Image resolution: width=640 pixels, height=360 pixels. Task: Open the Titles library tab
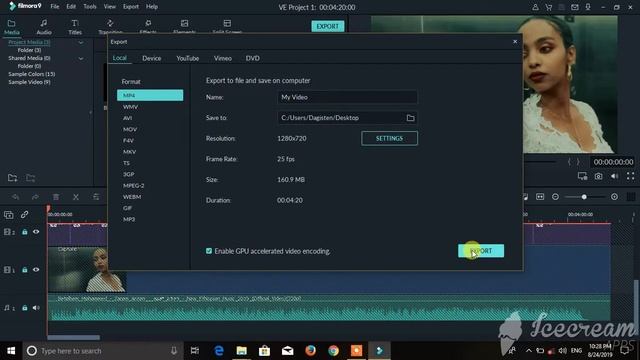[x=75, y=27]
